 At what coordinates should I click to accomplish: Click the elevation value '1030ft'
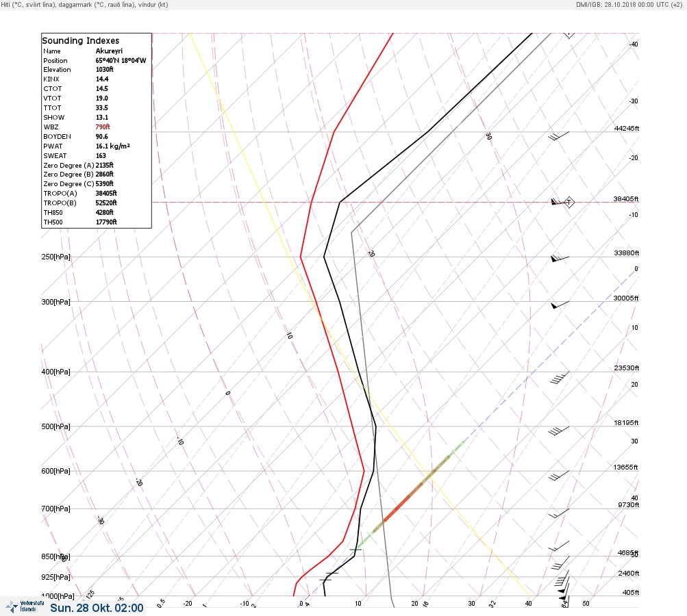(105, 69)
